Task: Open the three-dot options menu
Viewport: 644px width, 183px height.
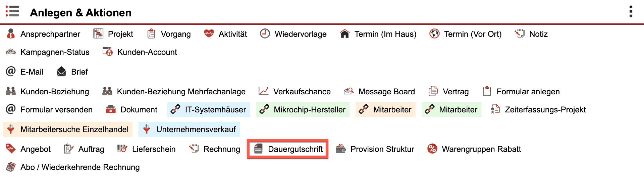Action: 631,12
